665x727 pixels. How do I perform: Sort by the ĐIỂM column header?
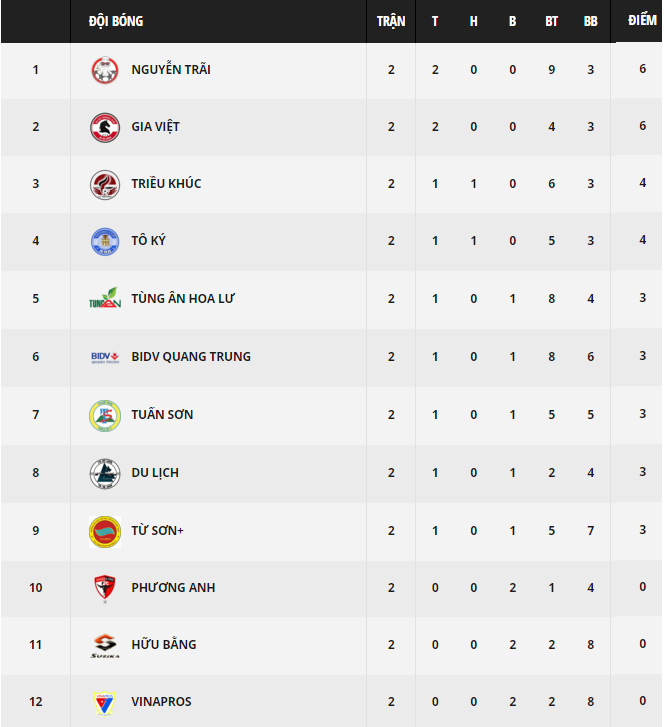click(642, 20)
